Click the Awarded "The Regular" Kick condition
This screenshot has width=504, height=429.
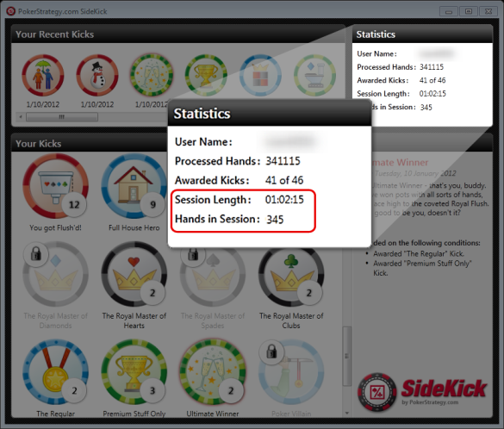[419, 253]
